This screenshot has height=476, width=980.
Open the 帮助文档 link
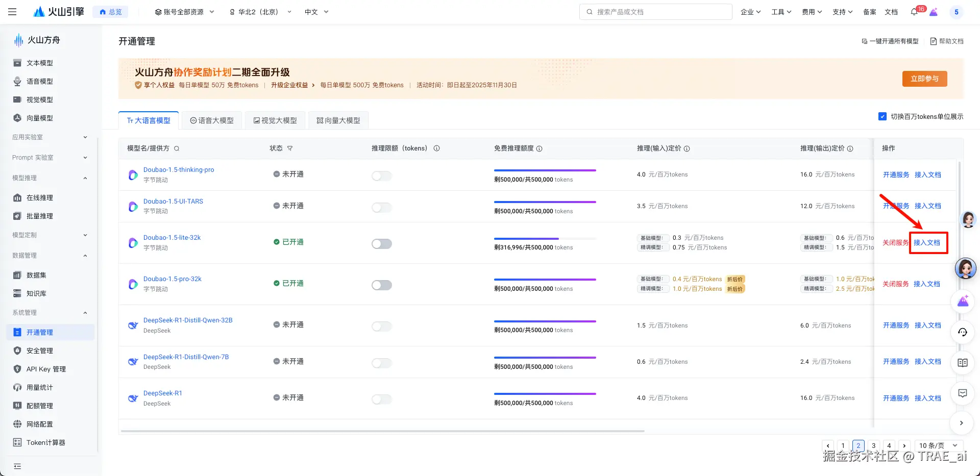[947, 41]
